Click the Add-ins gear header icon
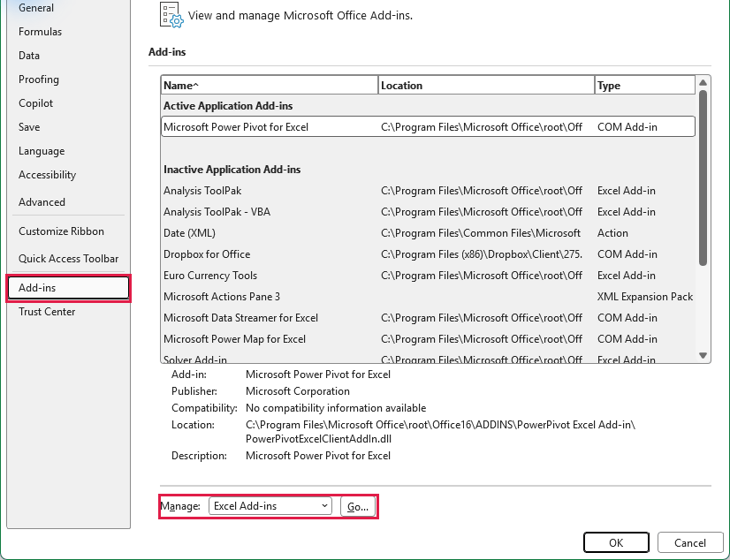 pyautogui.click(x=171, y=15)
